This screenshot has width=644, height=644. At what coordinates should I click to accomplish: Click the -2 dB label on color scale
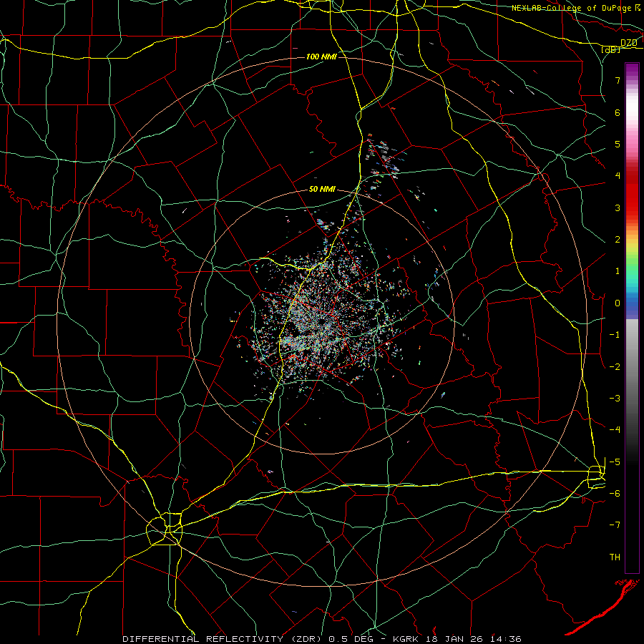(x=615, y=367)
